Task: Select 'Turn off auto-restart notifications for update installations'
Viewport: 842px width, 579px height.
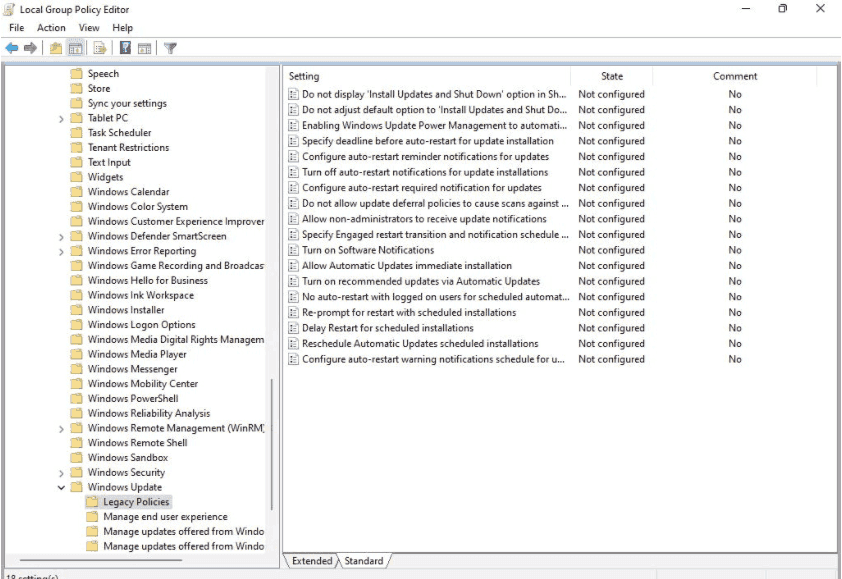Action: click(x=425, y=172)
